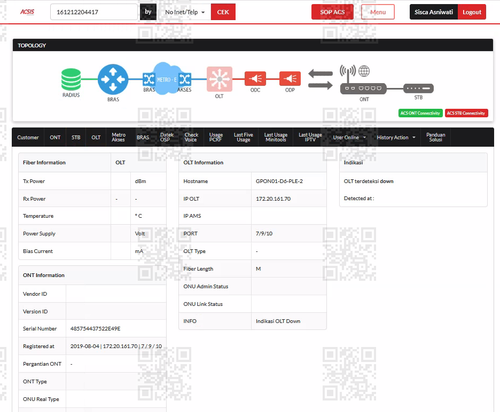Switch to the OLT tab
Screen dimensions: 500x412
[x=96, y=137]
